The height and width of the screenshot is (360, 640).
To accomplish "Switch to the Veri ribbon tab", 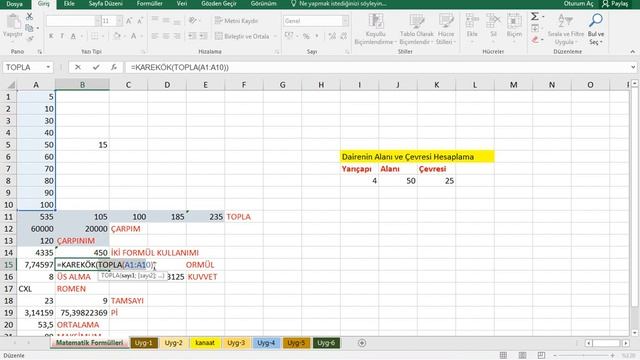I will [182, 4].
